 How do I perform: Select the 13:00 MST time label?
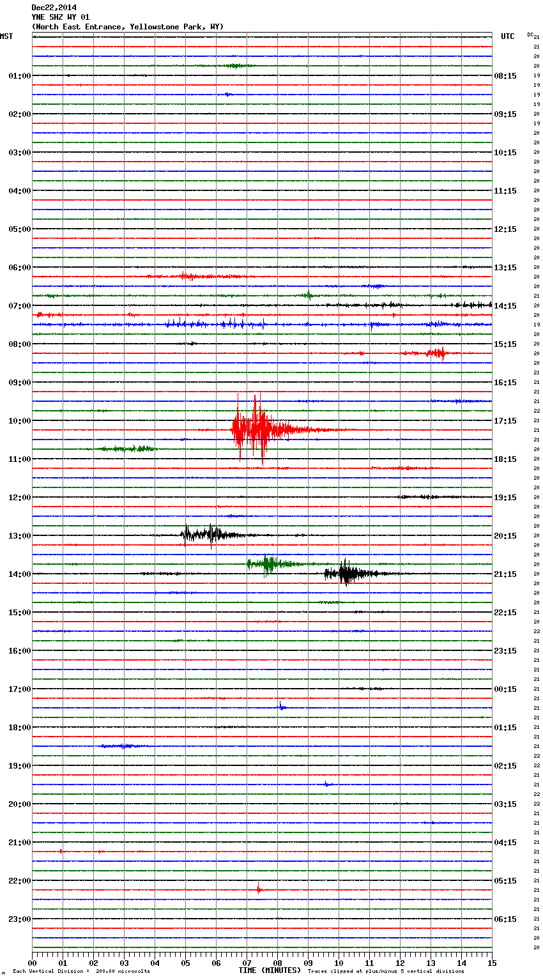point(20,536)
